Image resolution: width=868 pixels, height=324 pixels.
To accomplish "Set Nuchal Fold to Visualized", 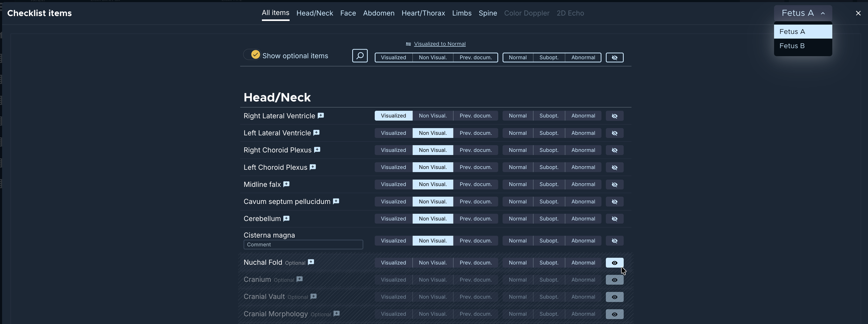I will tap(394, 263).
